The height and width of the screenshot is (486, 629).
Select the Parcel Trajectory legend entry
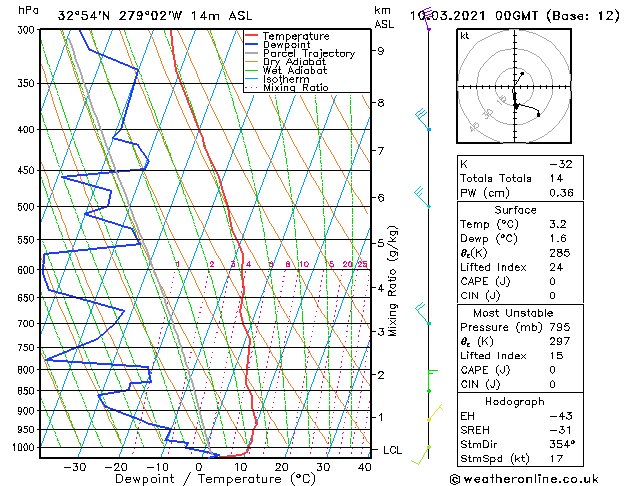[x=300, y=54]
